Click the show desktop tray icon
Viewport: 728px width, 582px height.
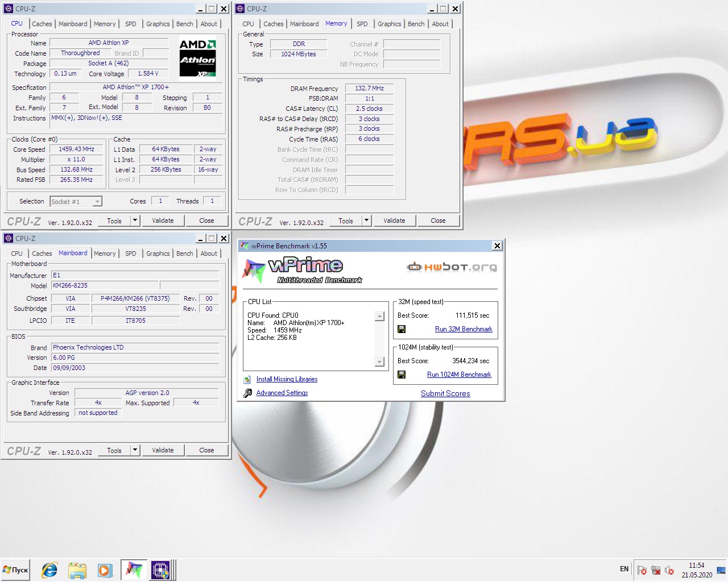coord(721,570)
